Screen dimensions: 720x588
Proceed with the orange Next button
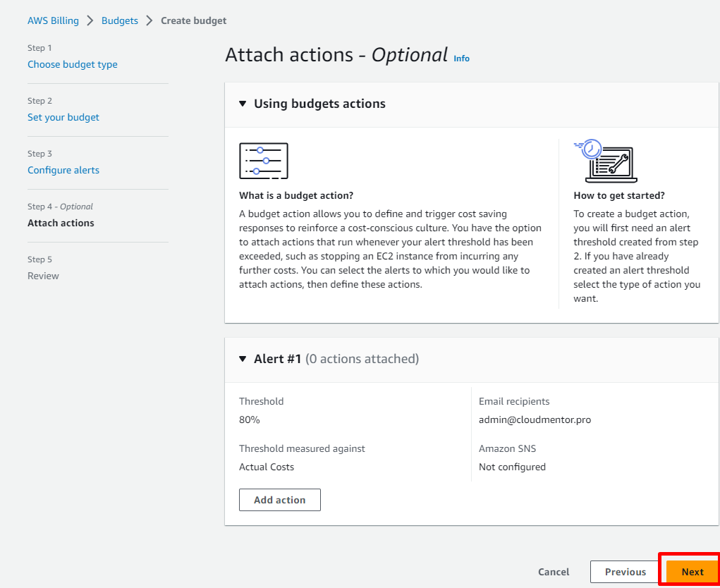(x=692, y=572)
